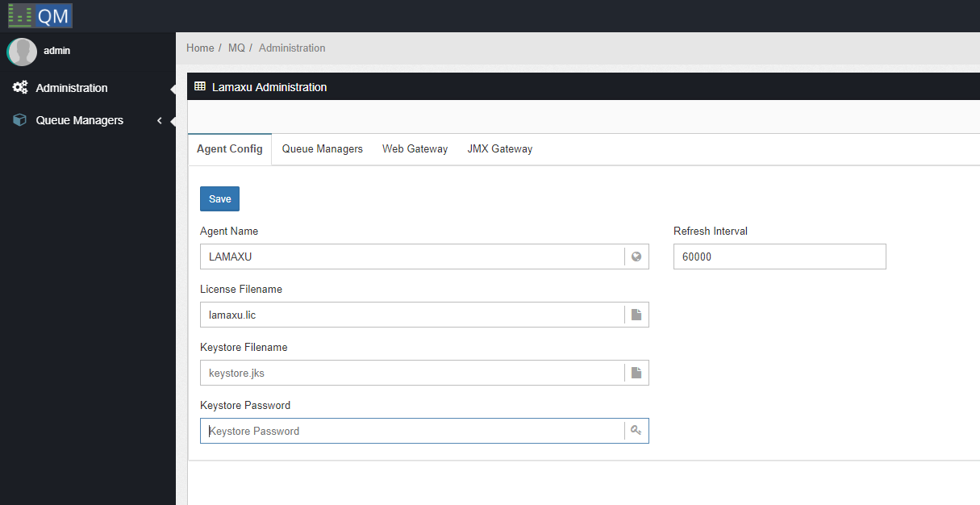Click the admin username label
The image size is (980, 505).
[x=57, y=51]
